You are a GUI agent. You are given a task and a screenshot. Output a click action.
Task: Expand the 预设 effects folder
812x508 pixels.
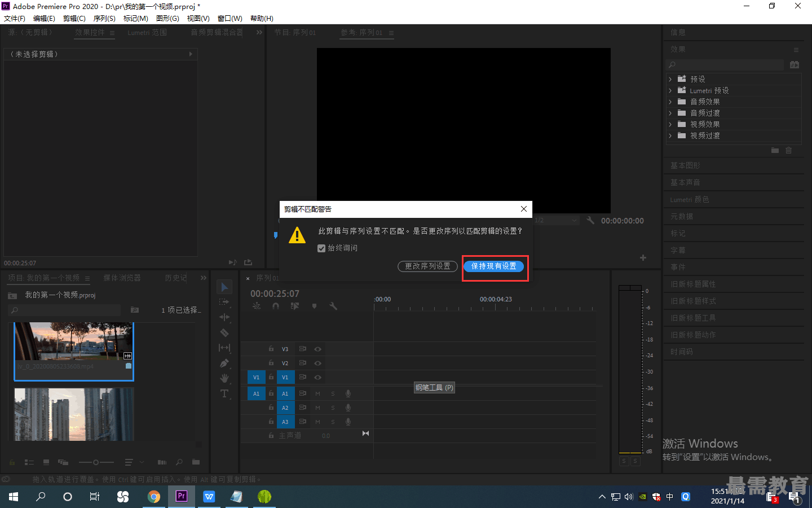pyautogui.click(x=670, y=79)
